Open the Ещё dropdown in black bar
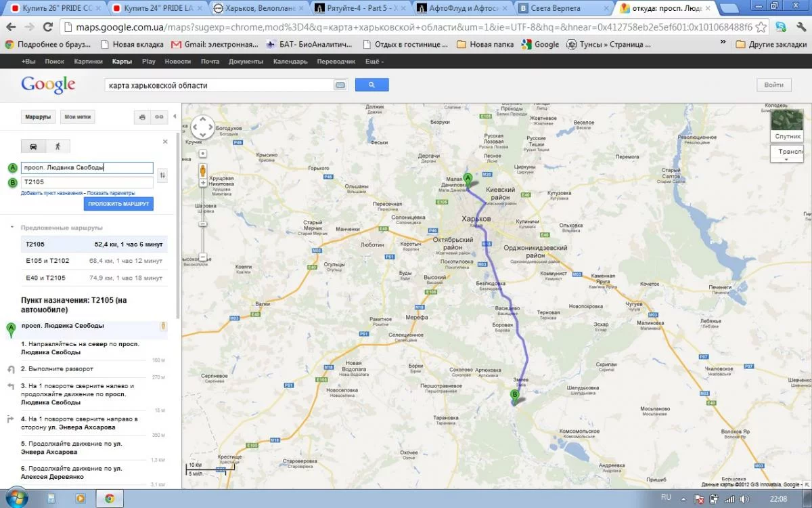The image size is (812, 508). 374,61
